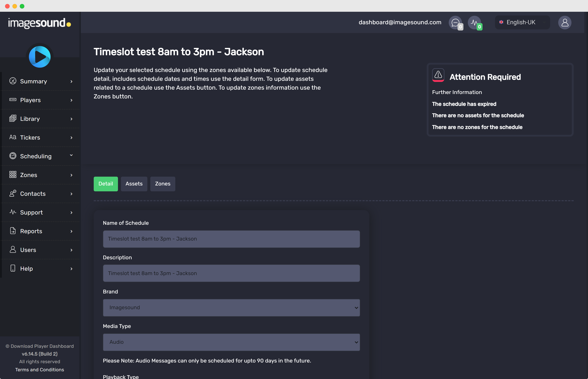The image size is (588, 379).
Task: Open Terms and Conditions link
Action: click(x=40, y=369)
